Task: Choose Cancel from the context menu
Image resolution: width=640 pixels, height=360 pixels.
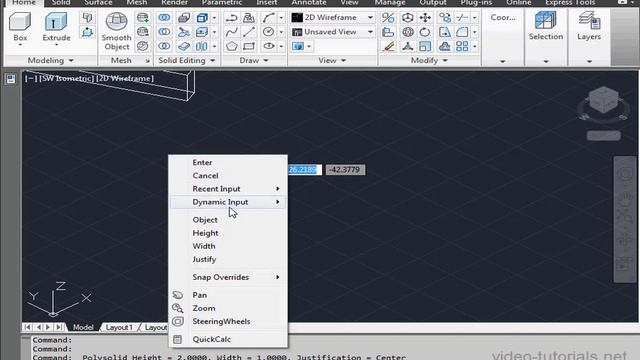Action: point(228,176)
